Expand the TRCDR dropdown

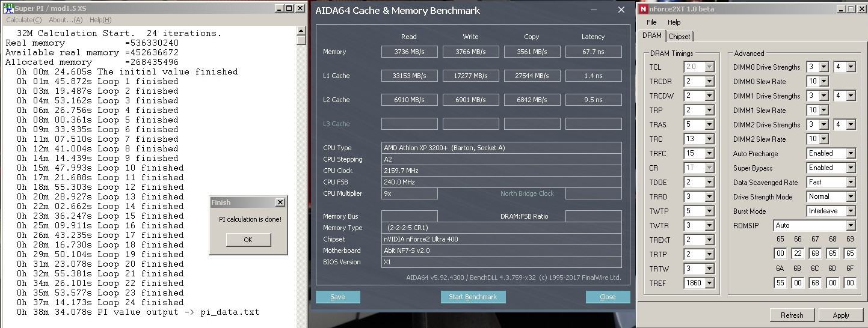tap(709, 81)
